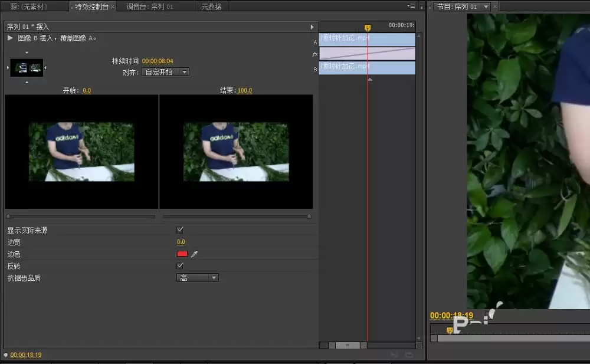Click the program monitor playhead marker
The height and width of the screenshot is (364, 590).
(x=449, y=330)
